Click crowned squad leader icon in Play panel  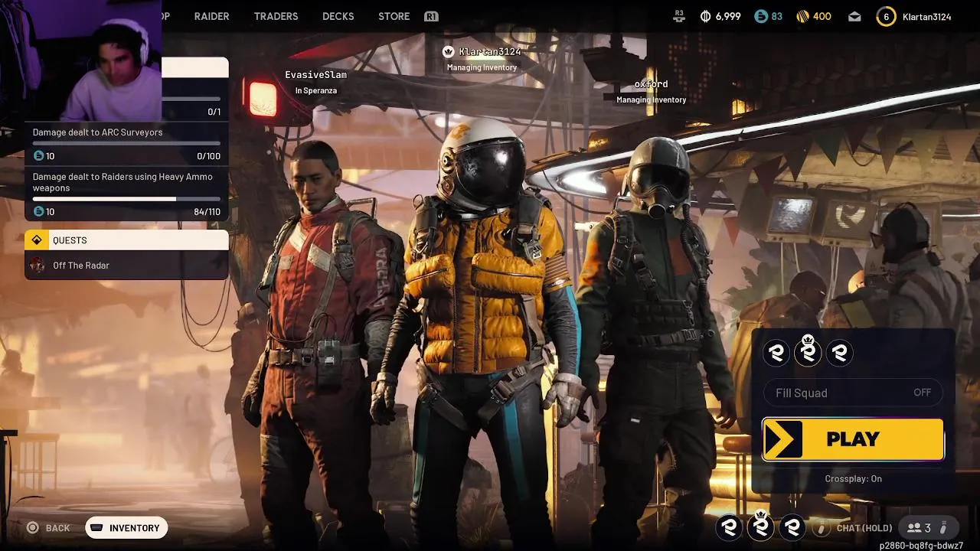pyautogui.click(x=808, y=351)
